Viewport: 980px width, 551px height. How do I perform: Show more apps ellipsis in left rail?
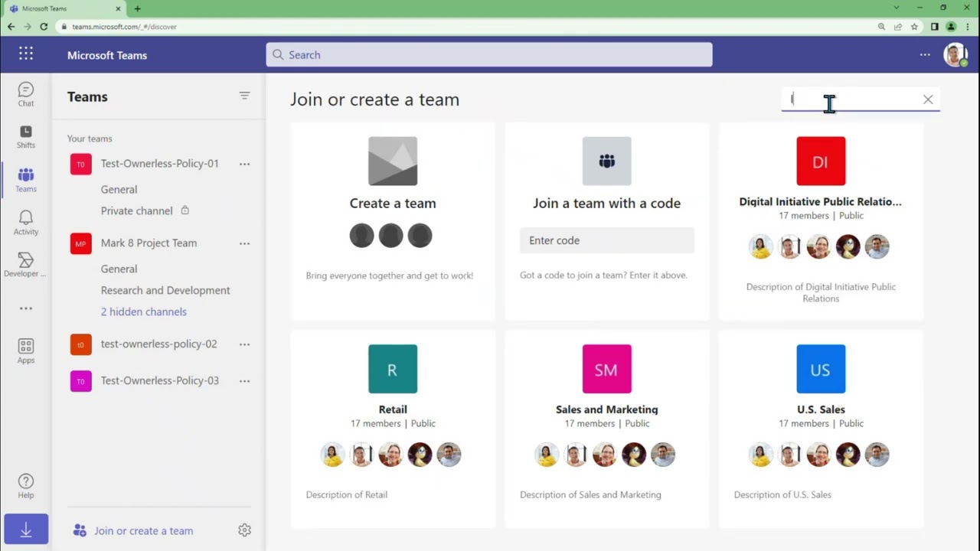tap(26, 308)
